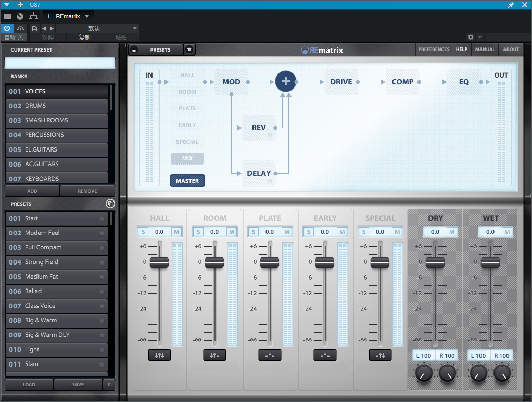Click the DRY left pan knob

424,372
